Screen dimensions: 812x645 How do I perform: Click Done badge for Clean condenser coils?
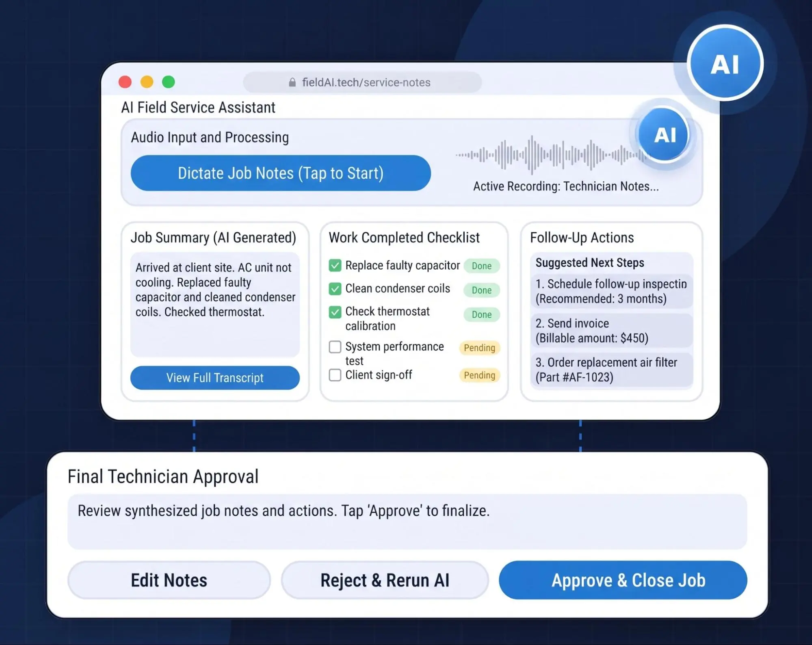(482, 290)
